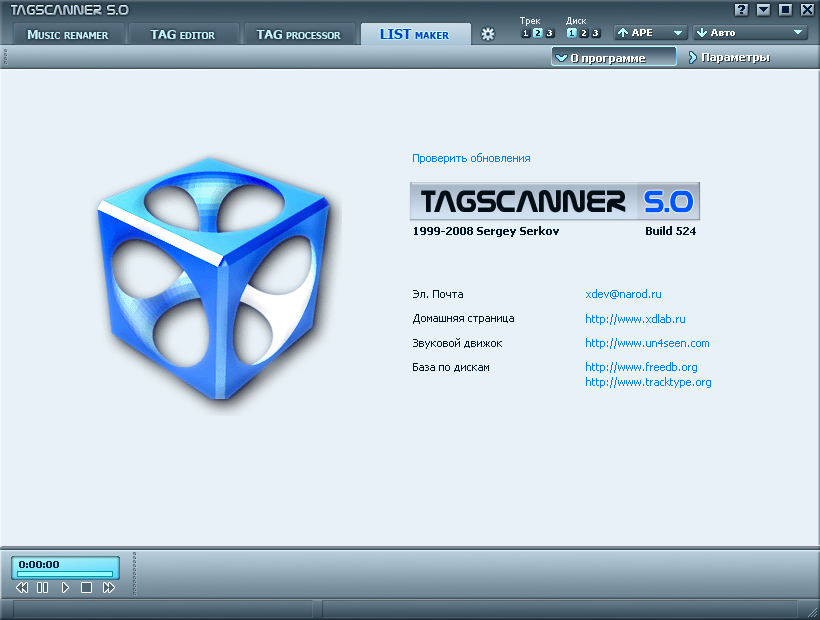Click the Build 524 text

[x=670, y=231]
